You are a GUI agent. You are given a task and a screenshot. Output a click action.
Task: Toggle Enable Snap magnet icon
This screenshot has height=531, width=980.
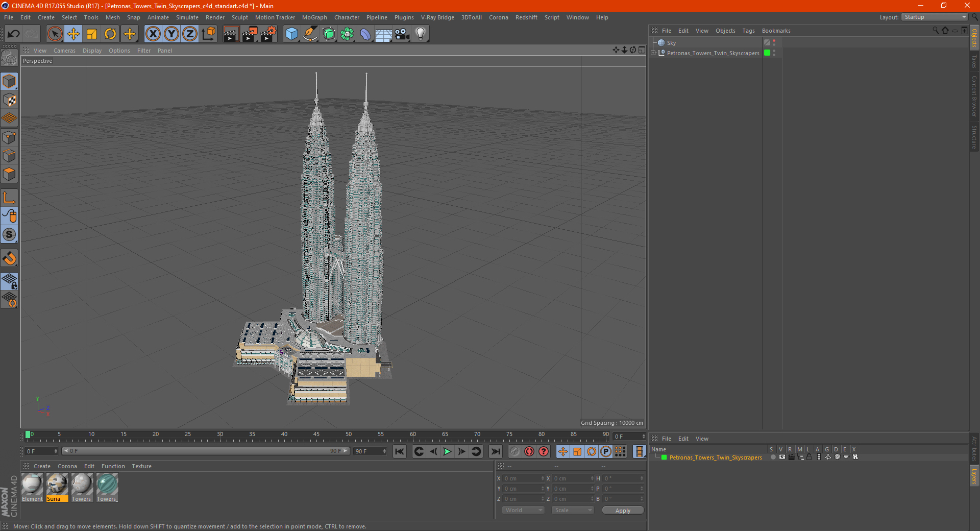pyautogui.click(x=9, y=258)
